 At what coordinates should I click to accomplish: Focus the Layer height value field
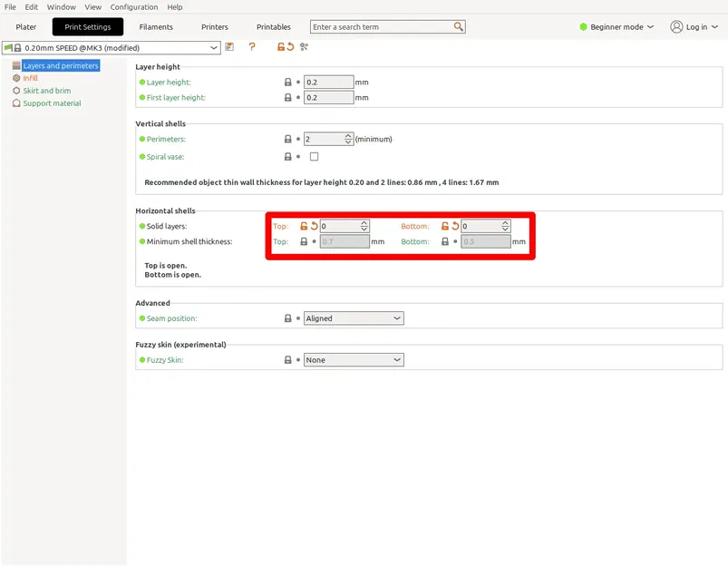pyautogui.click(x=329, y=83)
